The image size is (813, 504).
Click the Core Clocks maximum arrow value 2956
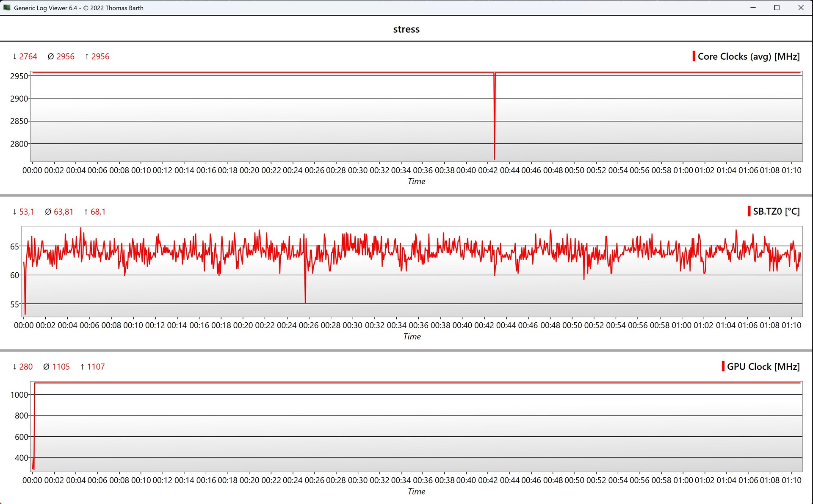coord(100,56)
